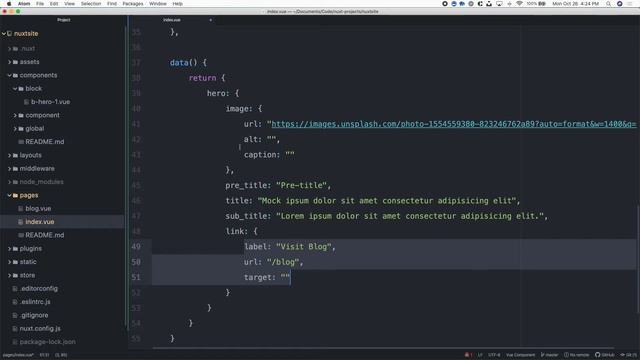Image resolution: width=640 pixels, height=360 pixels.
Task: Open the Selection menu
Action: coord(91,4)
